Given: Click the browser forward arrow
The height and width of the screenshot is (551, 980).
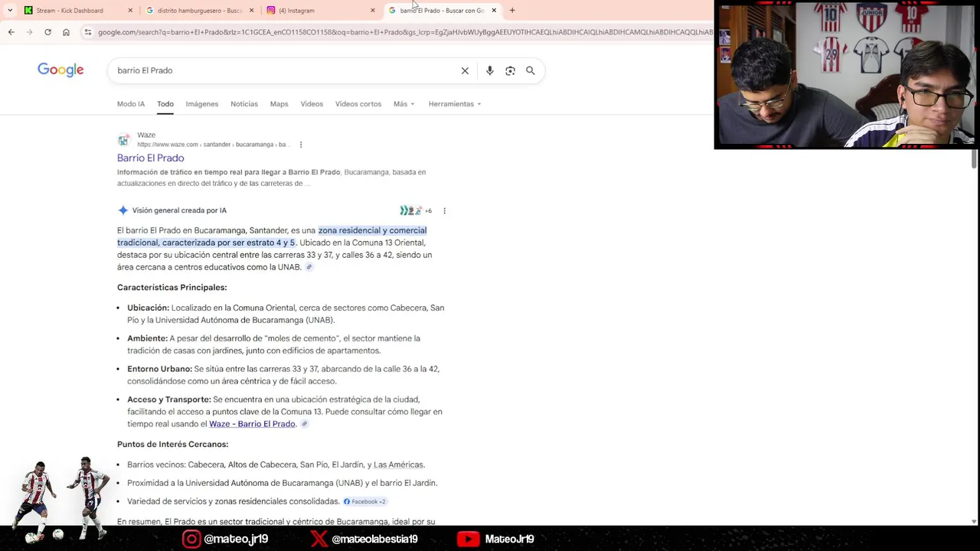Looking at the screenshot, I should (29, 32).
